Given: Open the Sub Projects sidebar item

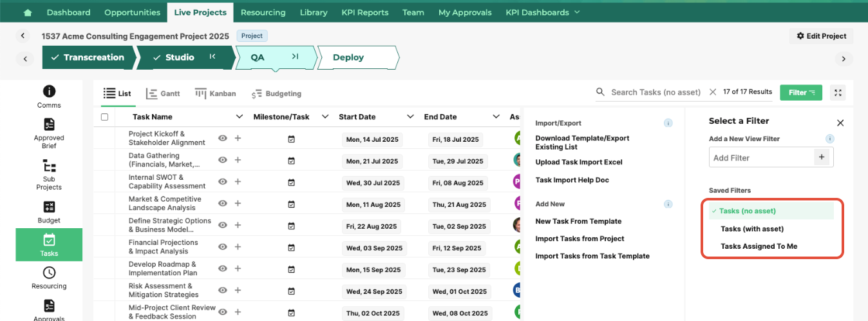Looking at the screenshot, I should pyautogui.click(x=49, y=175).
